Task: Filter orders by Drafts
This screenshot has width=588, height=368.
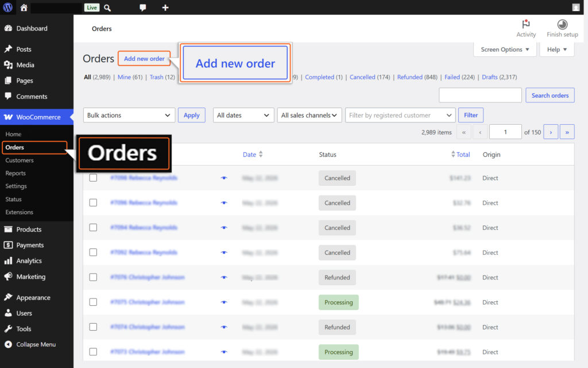Action: (x=489, y=77)
